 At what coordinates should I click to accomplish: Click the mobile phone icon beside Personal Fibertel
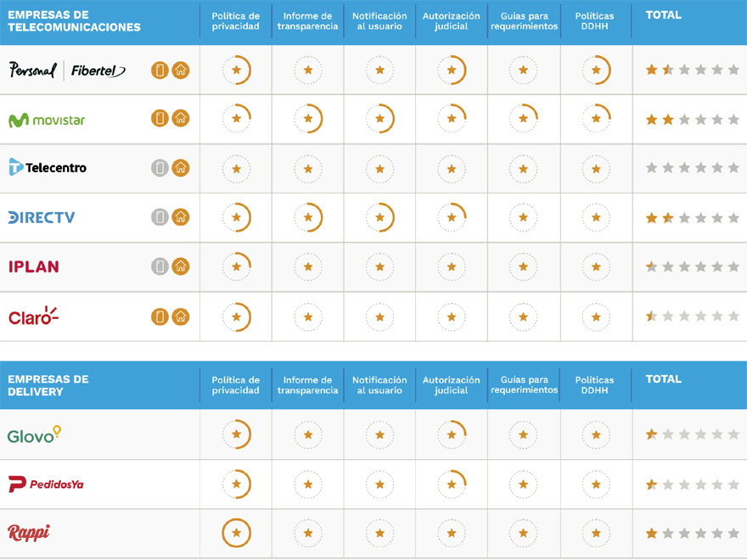[160, 70]
